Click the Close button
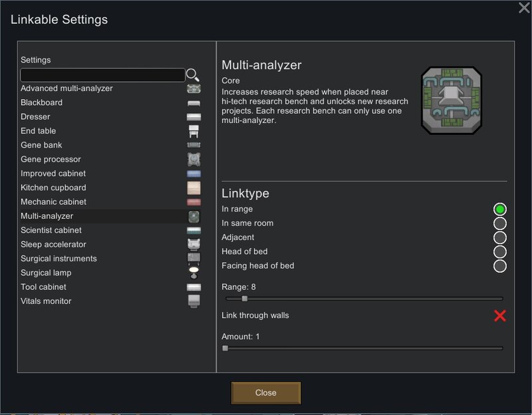532x415 pixels. pyautogui.click(x=265, y=393)
